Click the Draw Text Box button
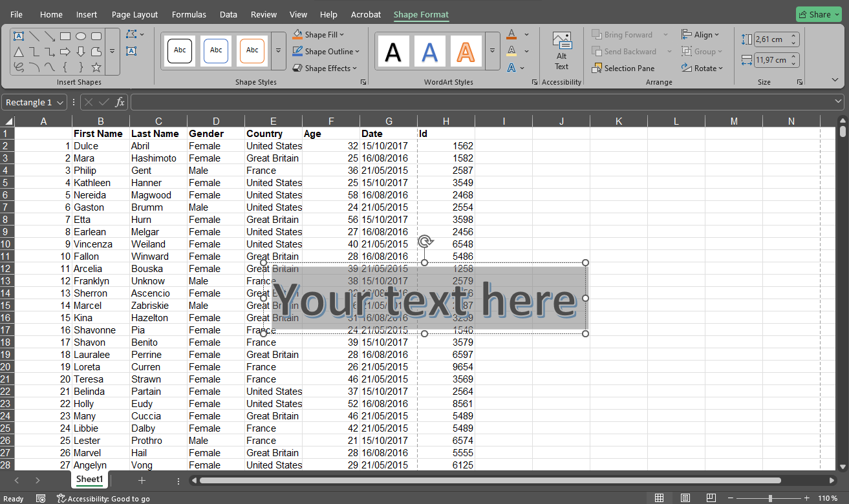849x504 pixels. (131, 51)
